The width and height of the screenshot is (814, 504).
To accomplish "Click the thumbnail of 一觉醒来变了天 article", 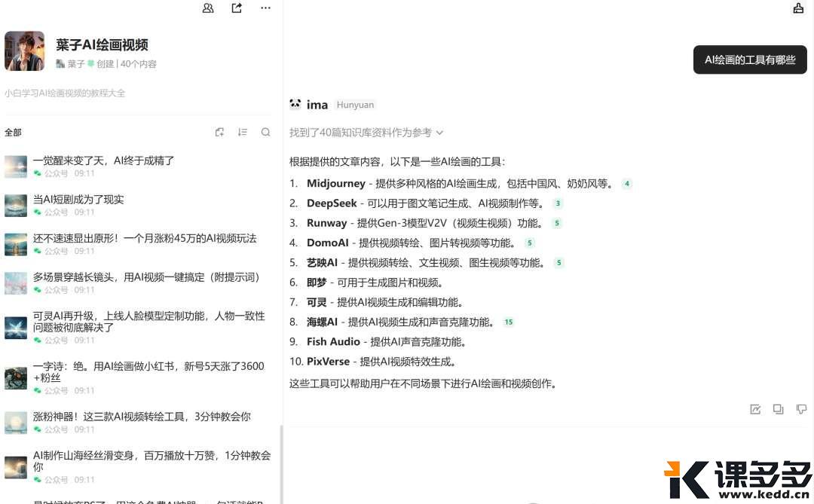I will point(16,166).
